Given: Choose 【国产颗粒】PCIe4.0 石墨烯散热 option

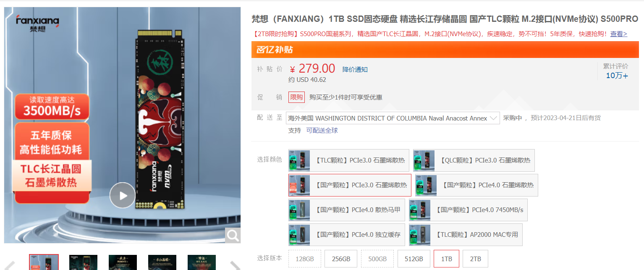Looking at the screenshot, I should coord(476,185).
